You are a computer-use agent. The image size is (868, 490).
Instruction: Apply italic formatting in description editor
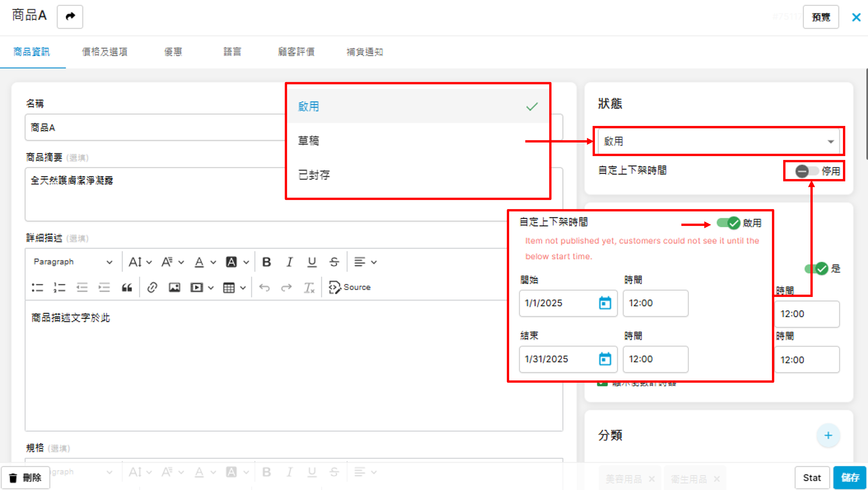coord(289,262)
